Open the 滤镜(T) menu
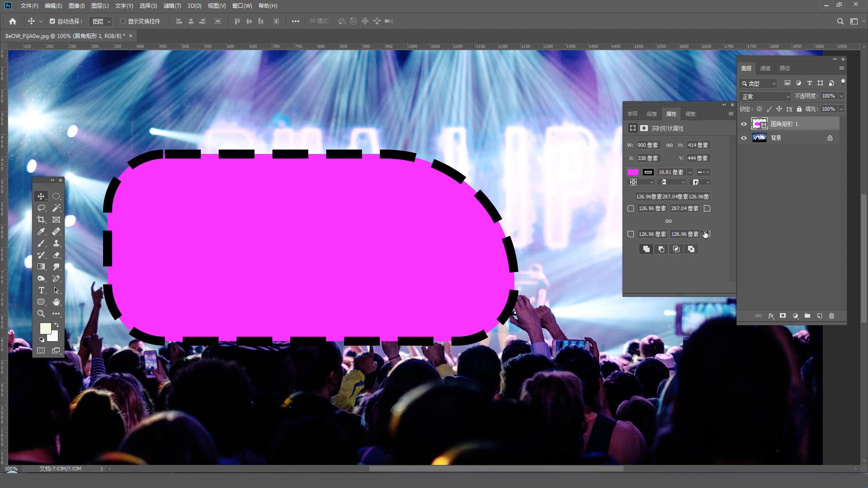Viewport: 868px width, 488px height. pyautogui.click(x=172, y=6)
